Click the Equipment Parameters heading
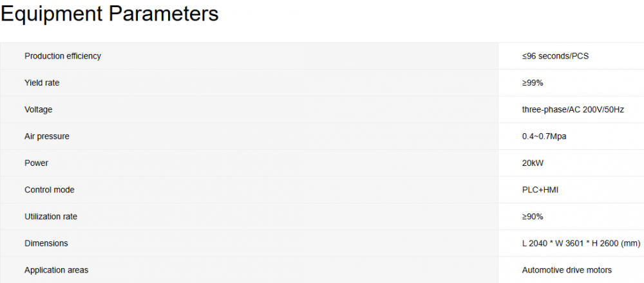This screenshot has height=283, width=644. (109, 14)
